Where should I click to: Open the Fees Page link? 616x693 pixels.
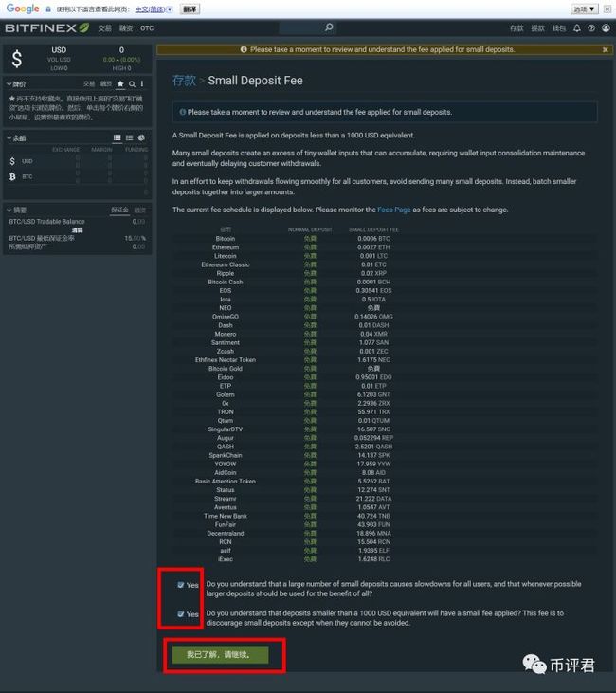pyautogui.click(x=393, y=210)
